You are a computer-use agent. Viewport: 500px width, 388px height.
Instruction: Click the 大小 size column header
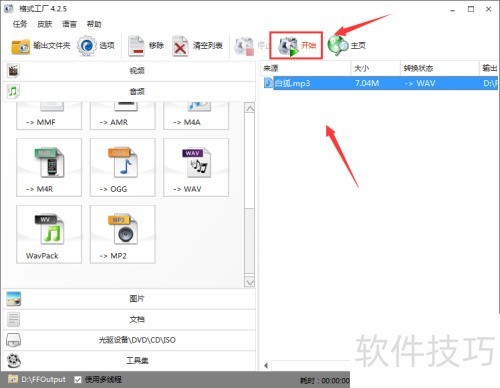pyautogui.click(x=375, y=68)
